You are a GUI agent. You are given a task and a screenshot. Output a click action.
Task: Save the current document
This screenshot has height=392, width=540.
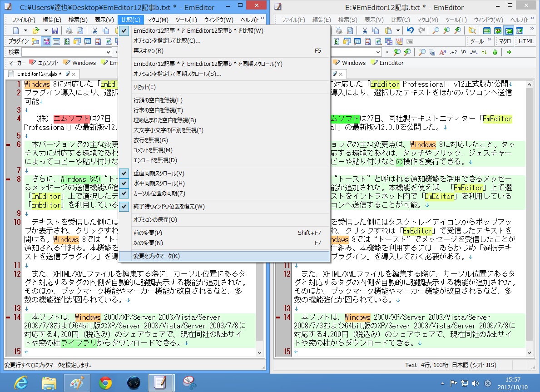[55, 30]
